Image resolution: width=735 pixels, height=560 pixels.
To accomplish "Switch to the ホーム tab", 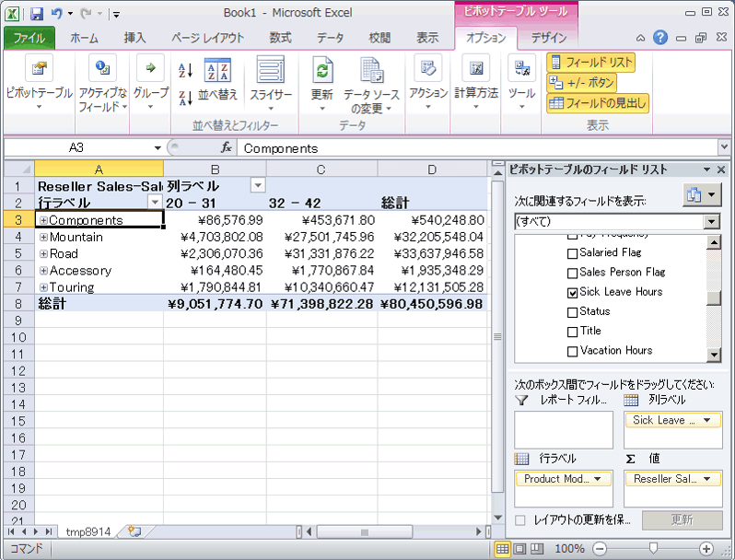I will [x=84, y=38].
